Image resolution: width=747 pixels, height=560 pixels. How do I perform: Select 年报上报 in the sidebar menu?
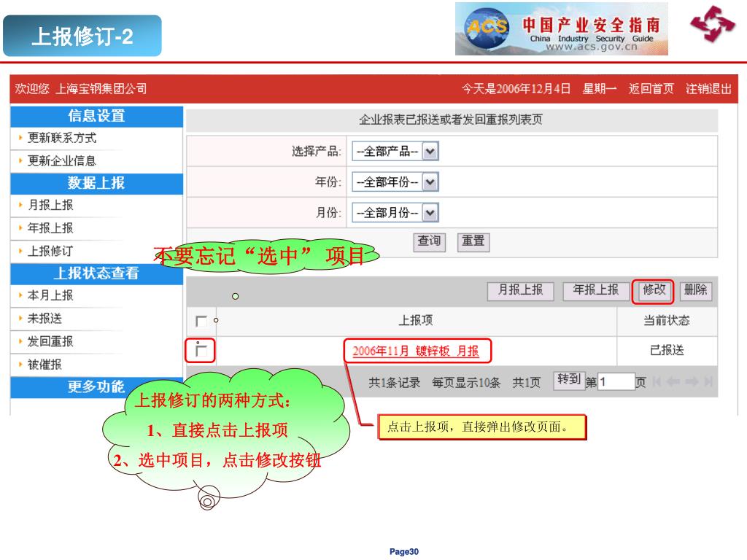(50, 228)
